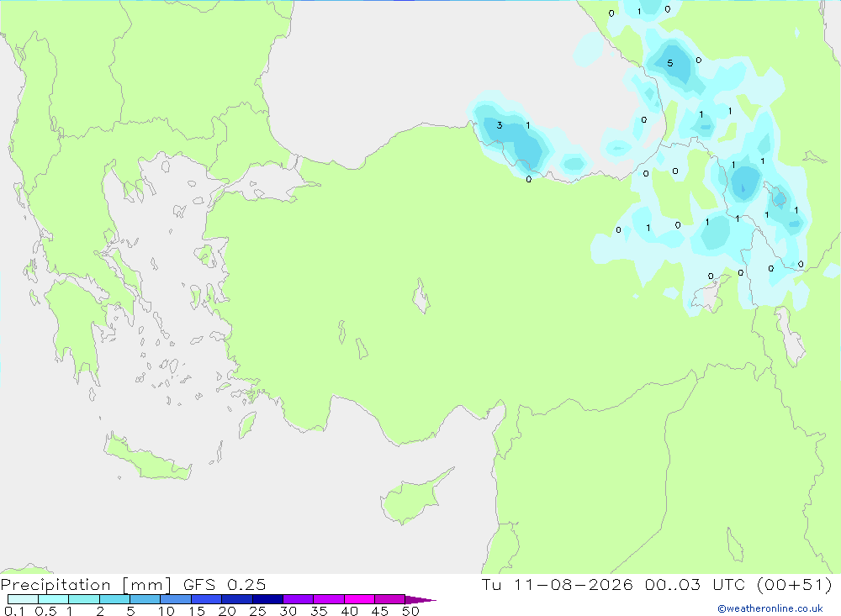Select the 'GFS 0.25' model label

[x=225, y=584]
